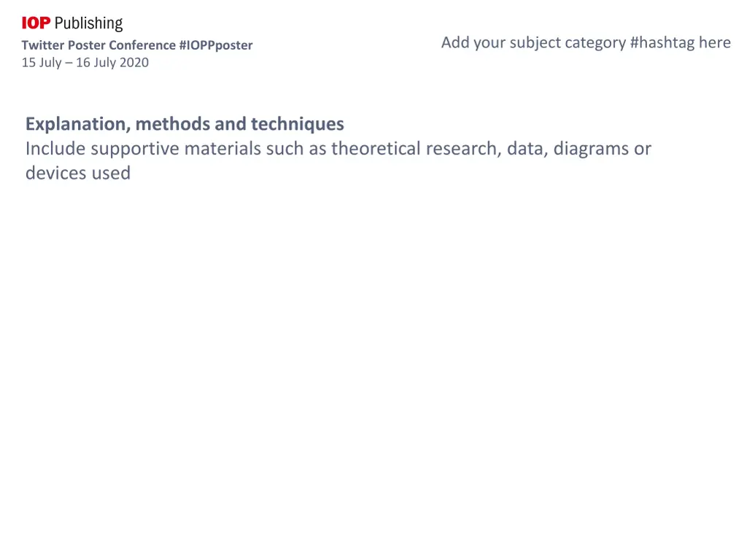Click the word Publishing beside the logo

click(88, 23)
